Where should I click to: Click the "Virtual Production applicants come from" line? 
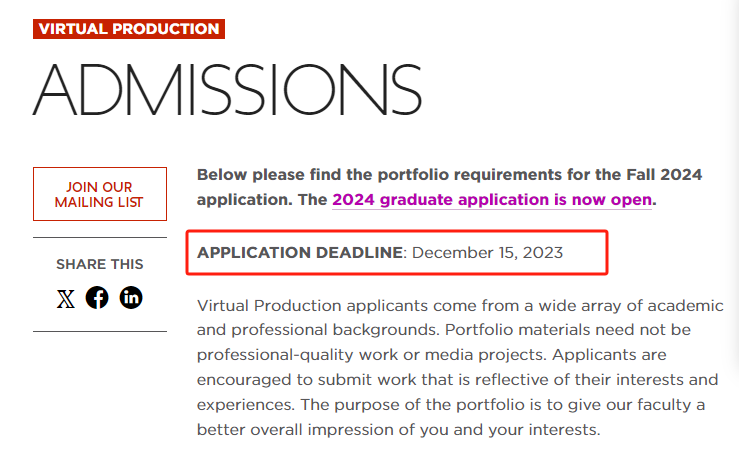460,305
